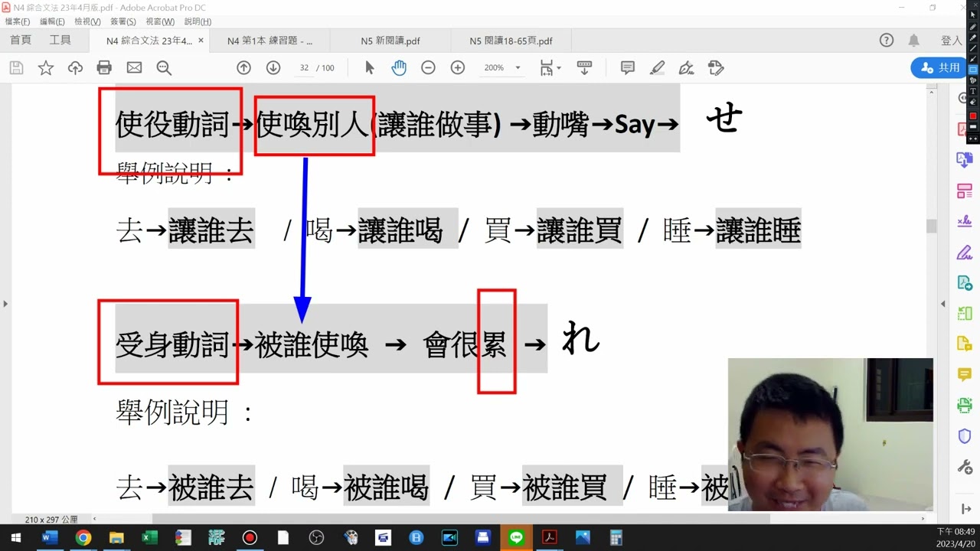
Task: Upload the file to the cloud
Action: coord(75,68)
